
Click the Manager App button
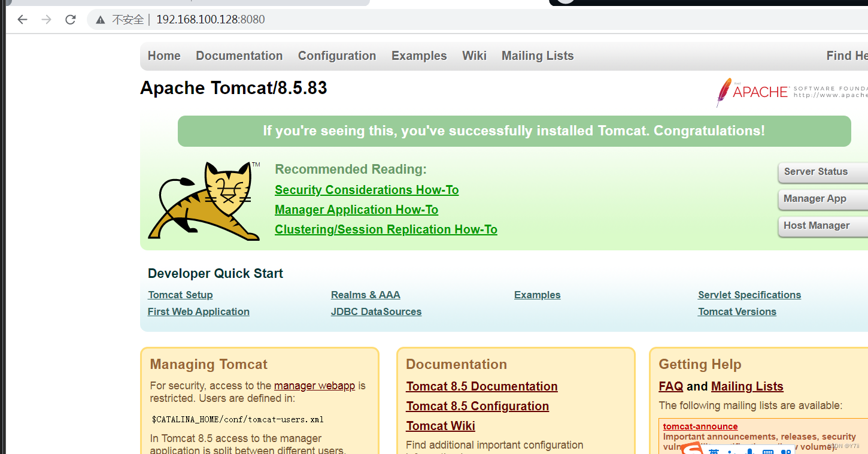click(823, 199)
